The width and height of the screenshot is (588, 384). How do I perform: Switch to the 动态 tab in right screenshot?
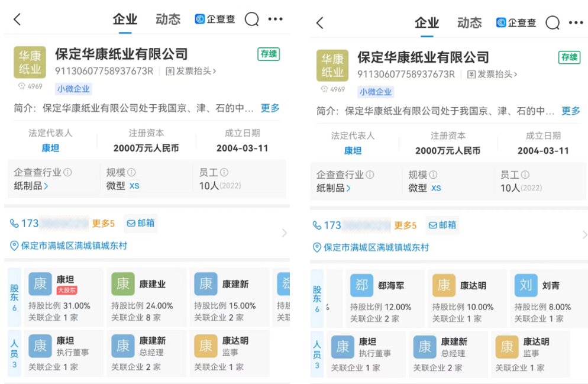point(470,23)
